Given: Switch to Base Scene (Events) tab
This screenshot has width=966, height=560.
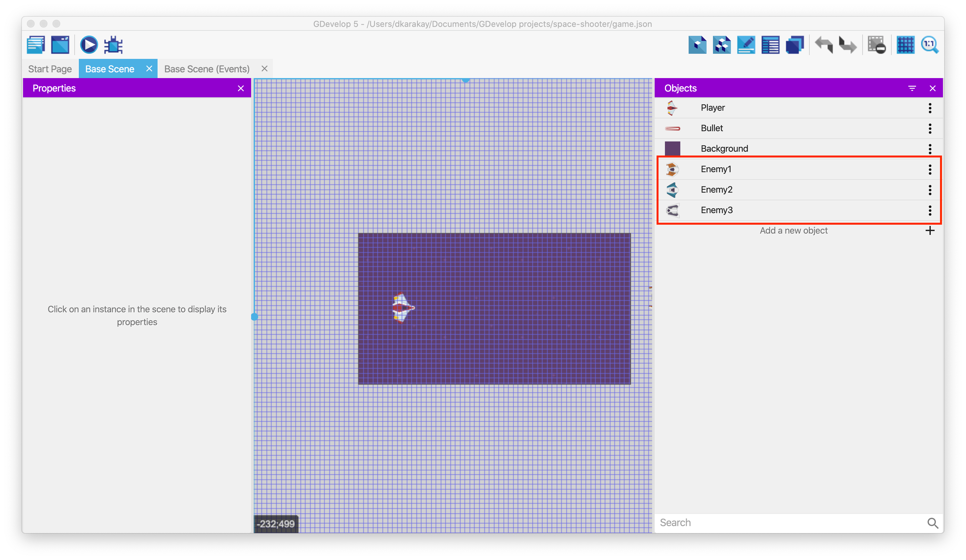Looking at the screenshot, I should (207, 69).
